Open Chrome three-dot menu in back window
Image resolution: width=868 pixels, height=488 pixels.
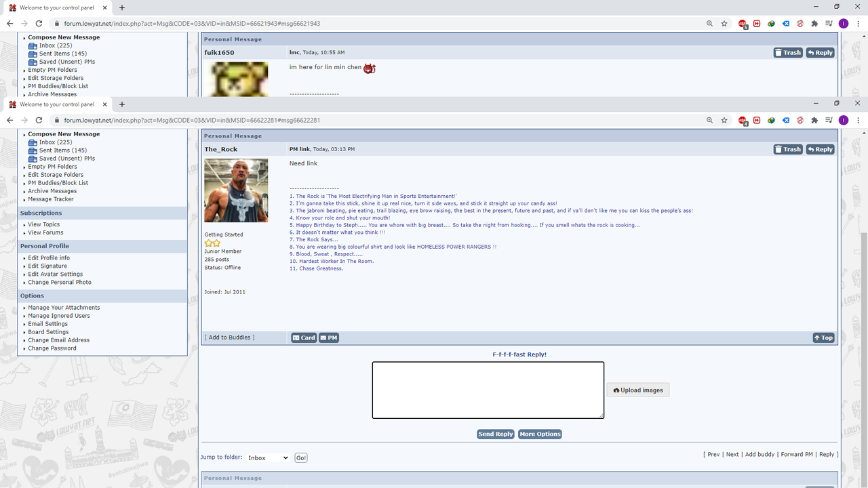point(858,23)
